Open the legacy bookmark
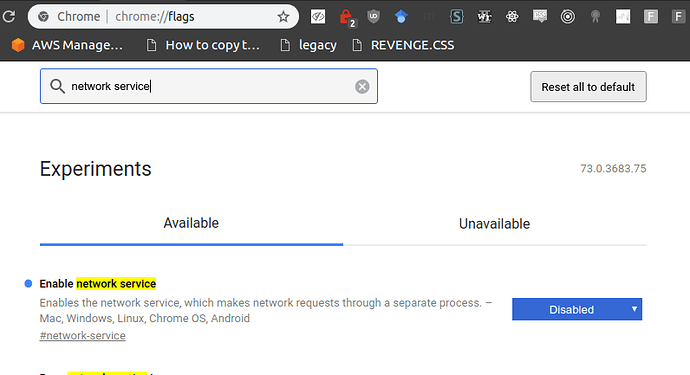 tap(308, 45)
